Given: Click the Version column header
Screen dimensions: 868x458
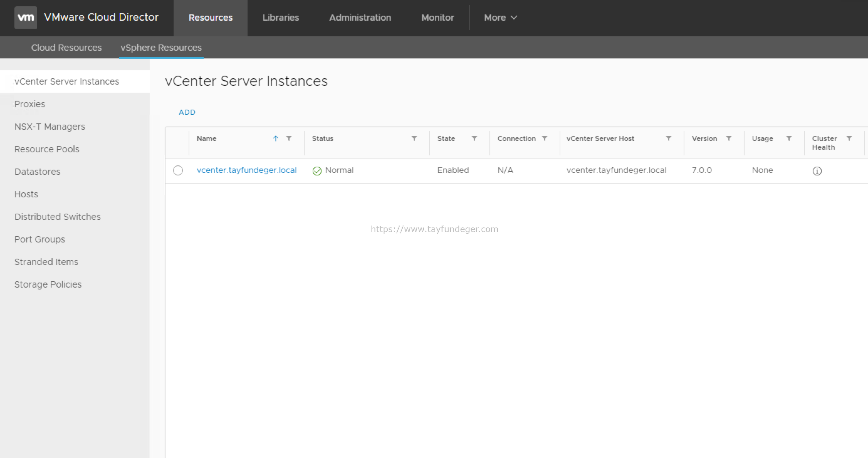Looking at the screenshot, I should click(x=704, y=138).
